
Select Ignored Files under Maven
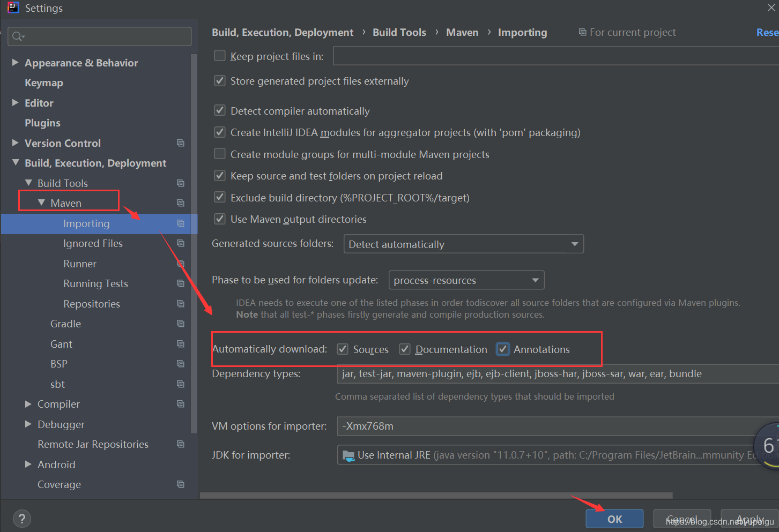pyautogui.click(x=93, y=243)
